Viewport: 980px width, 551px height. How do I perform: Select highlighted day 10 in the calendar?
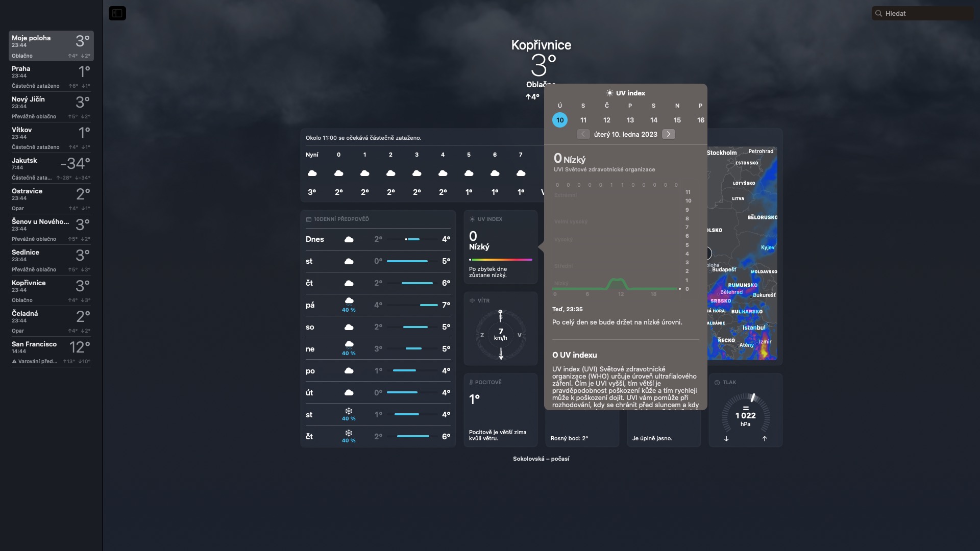pos(560,120)
